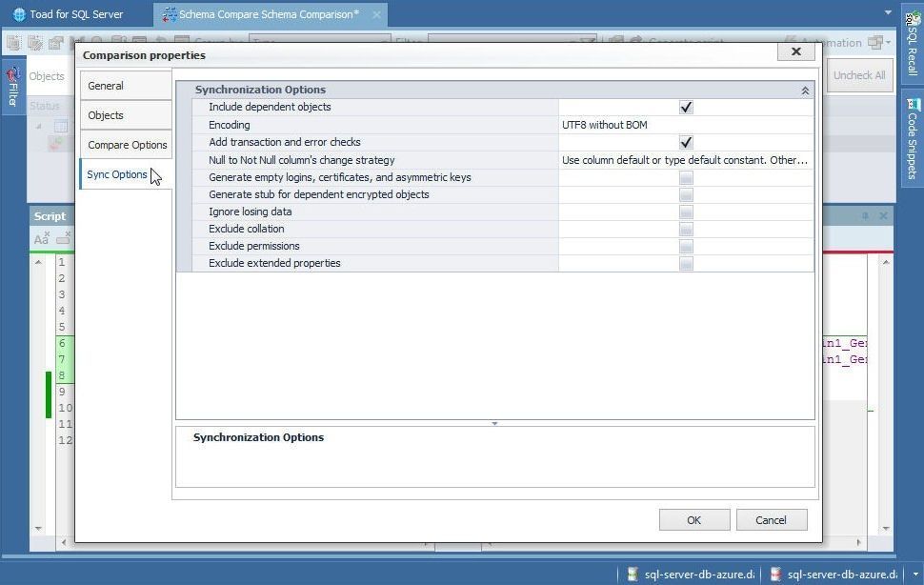Enable Generate stub for dependent encrypted objects
This screenshot has height=585, width=924.
click(x=686, y=194)
